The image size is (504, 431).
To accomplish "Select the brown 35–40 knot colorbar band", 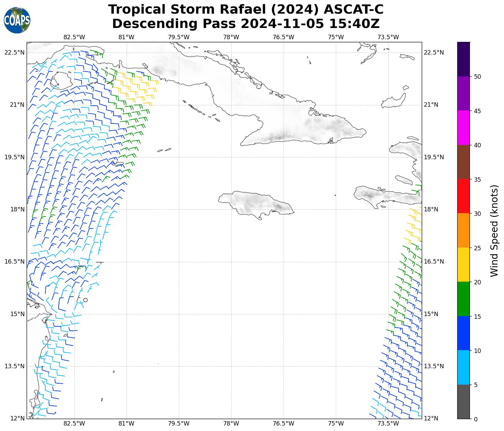I will click(463, 162).
